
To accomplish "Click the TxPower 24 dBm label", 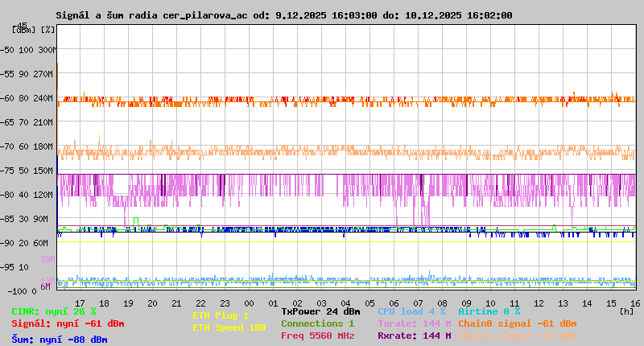I will pos(320,311).
